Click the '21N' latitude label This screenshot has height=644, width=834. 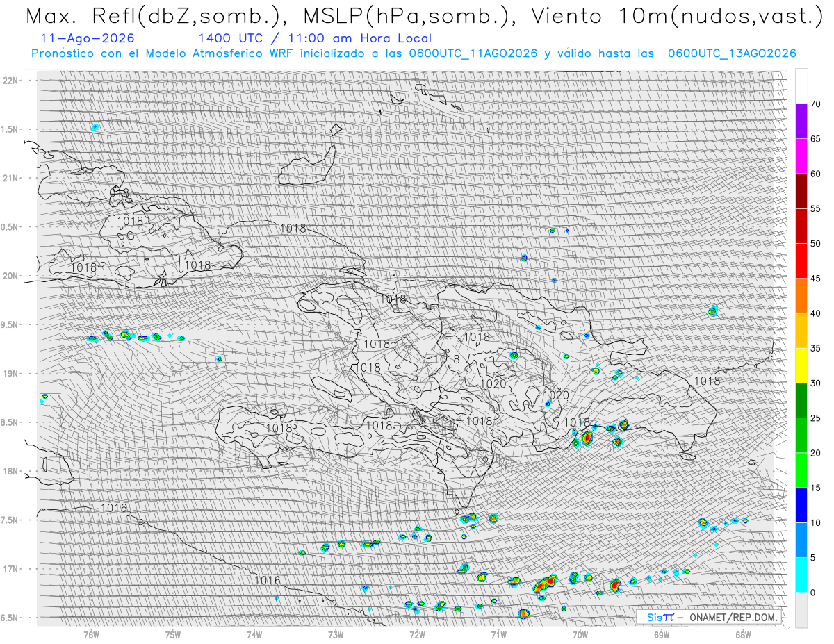point(10,178)
